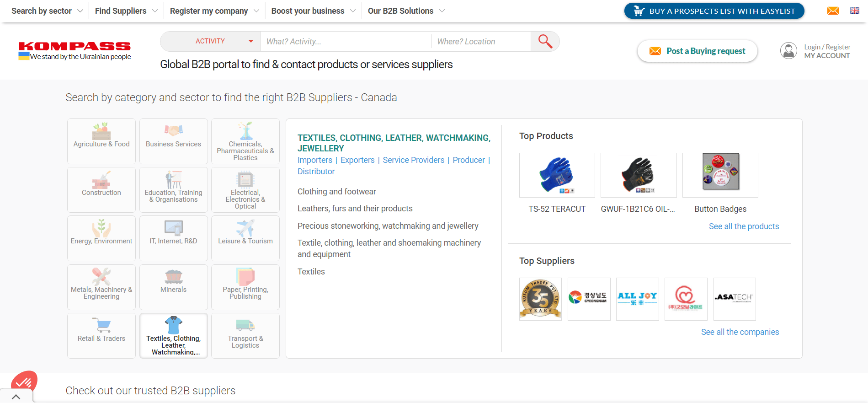Choose the Retail & Traders cart tile

point(101,335)
